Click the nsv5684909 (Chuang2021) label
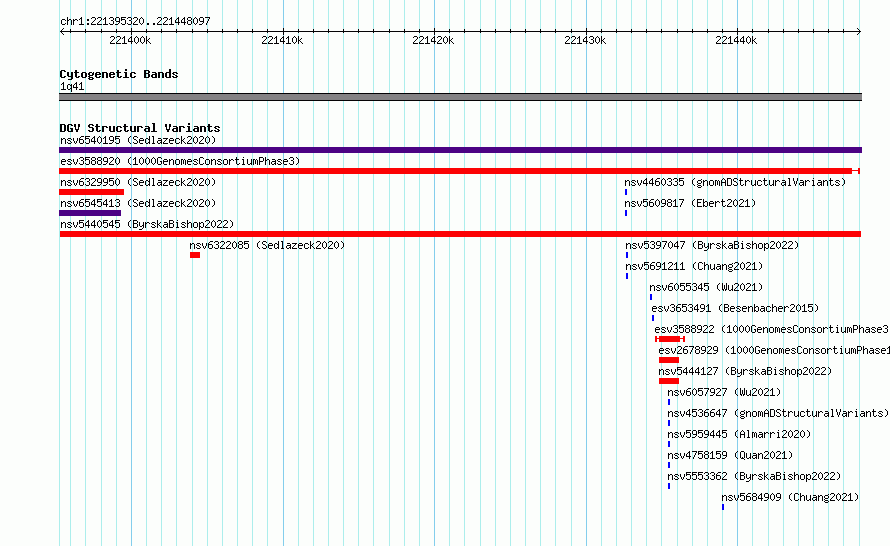 click(x=790, y=497)
